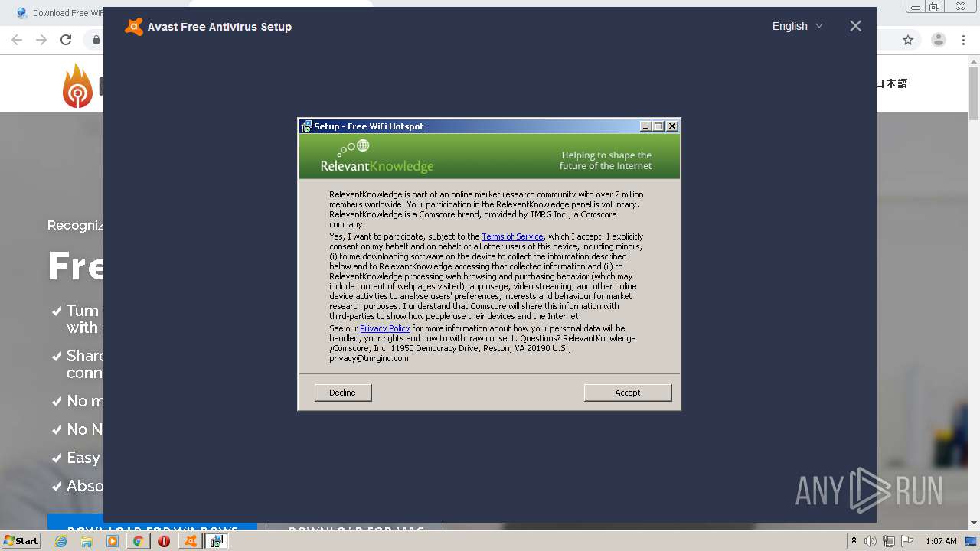The height and width of the screenshot is (551, 980).
Task: Open the volume control in system tray
Action: (871, 541)
